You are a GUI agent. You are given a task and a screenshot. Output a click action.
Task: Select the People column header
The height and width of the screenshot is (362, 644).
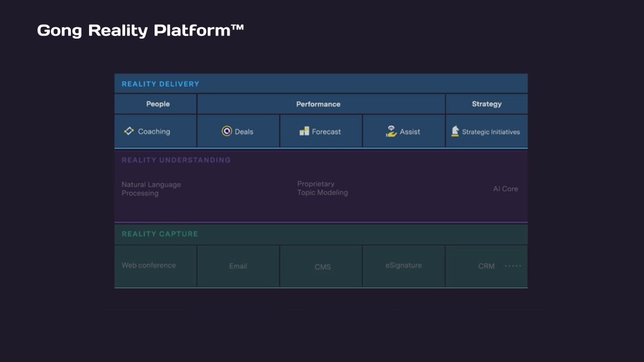coord(156,104)
